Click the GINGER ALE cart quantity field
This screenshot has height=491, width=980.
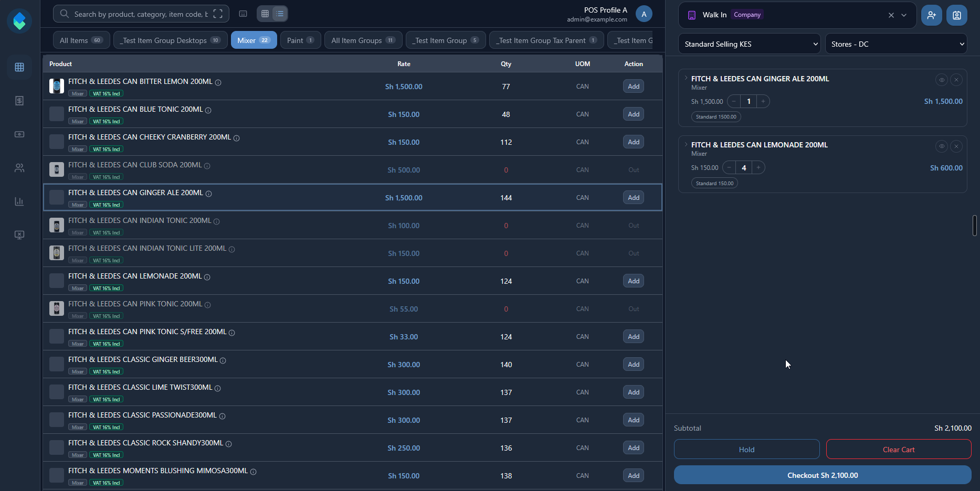click(749, 101)
